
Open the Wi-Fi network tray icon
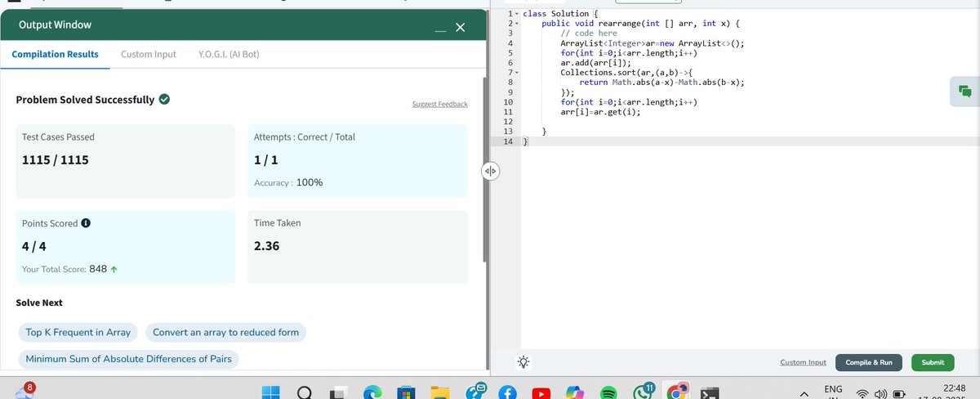coord(864,392)
